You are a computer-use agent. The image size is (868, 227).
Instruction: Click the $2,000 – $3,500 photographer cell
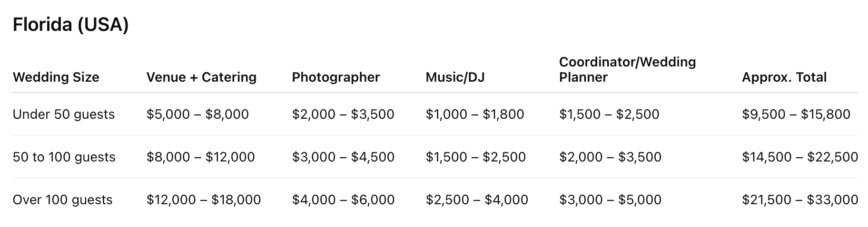click(343, 114)
